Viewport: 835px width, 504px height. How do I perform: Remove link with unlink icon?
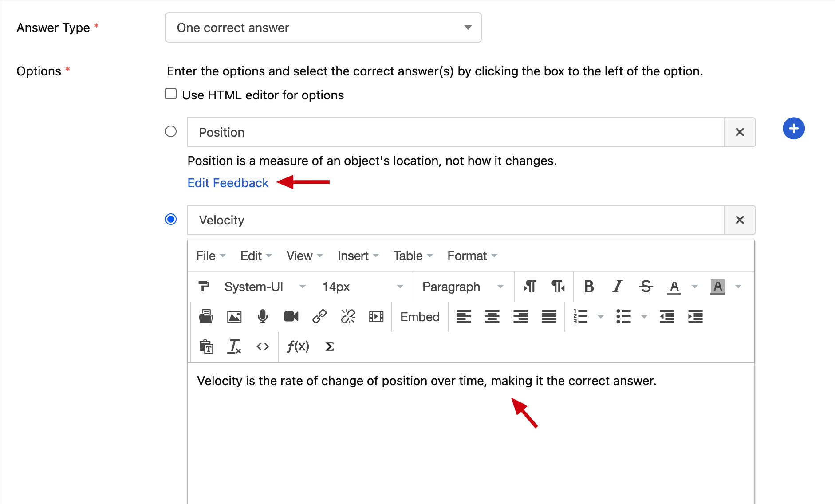click(348, 316)
